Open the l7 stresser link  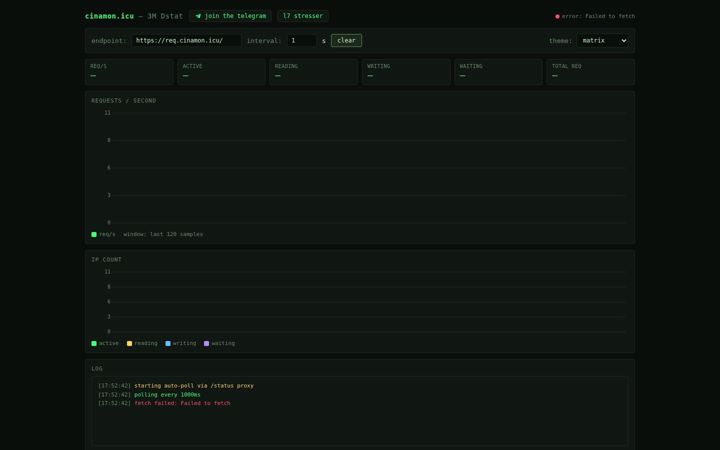pos(303,16)
